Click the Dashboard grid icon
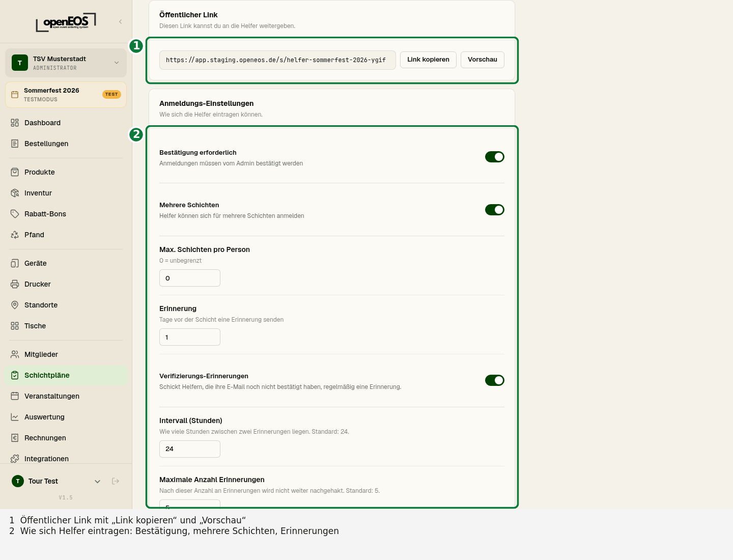Viewport: 733px width, 560px height. (15, 123)
